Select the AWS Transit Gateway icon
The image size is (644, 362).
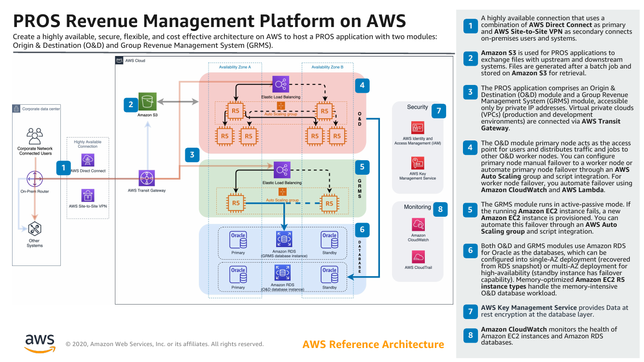(146, 178)
